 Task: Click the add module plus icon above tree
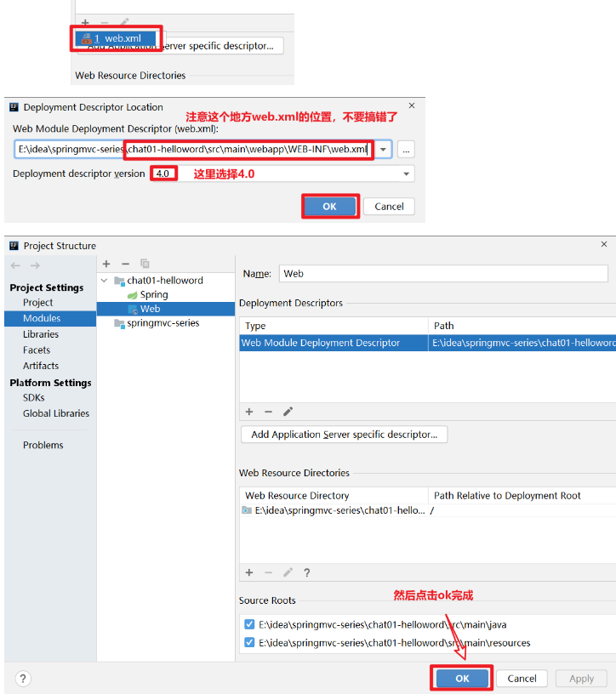pos(106,264)
